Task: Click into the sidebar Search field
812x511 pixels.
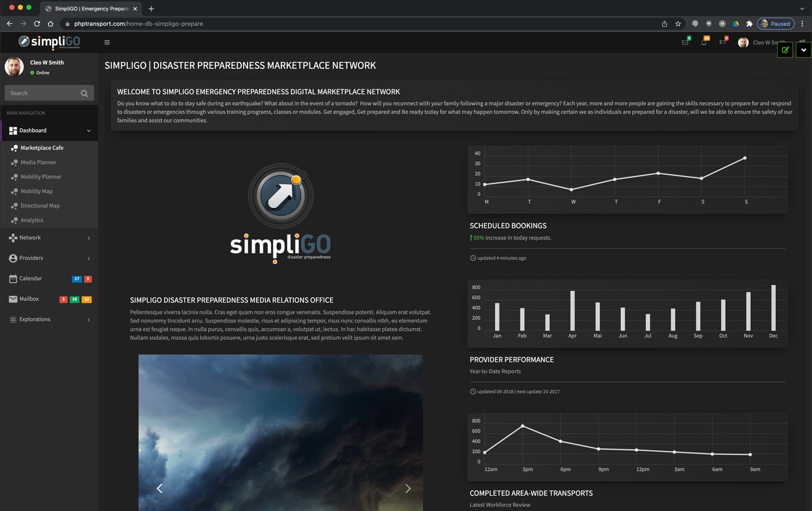Action: [42, 93]
